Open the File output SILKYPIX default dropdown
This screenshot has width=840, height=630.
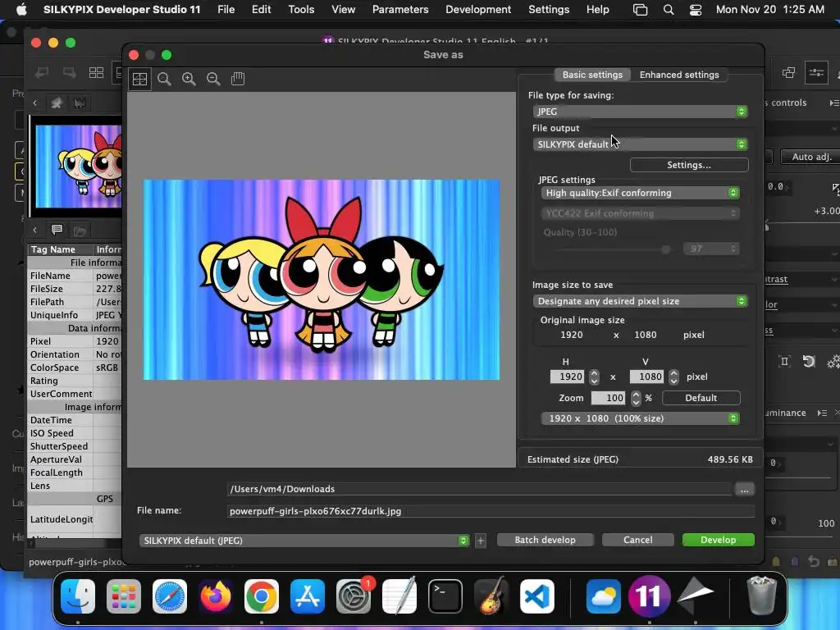tap(640, 144)
